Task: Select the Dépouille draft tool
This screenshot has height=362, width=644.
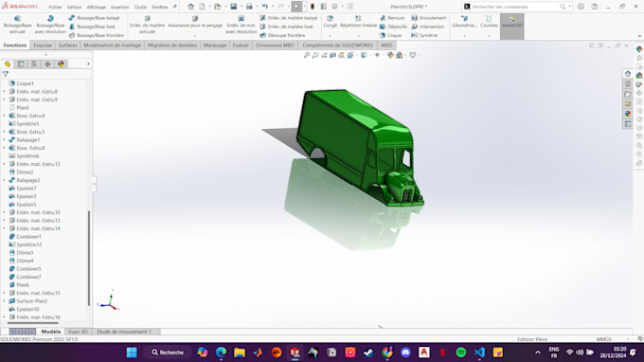Action: pos(393,27)
